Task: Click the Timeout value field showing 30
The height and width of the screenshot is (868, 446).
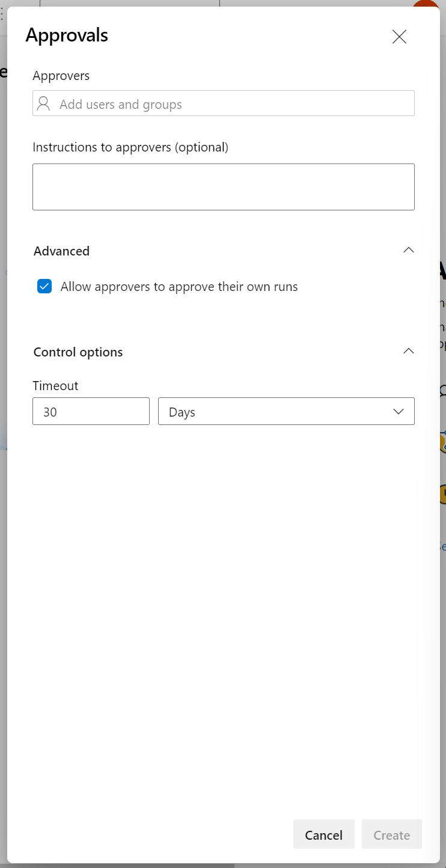Action: coord(91,411)
